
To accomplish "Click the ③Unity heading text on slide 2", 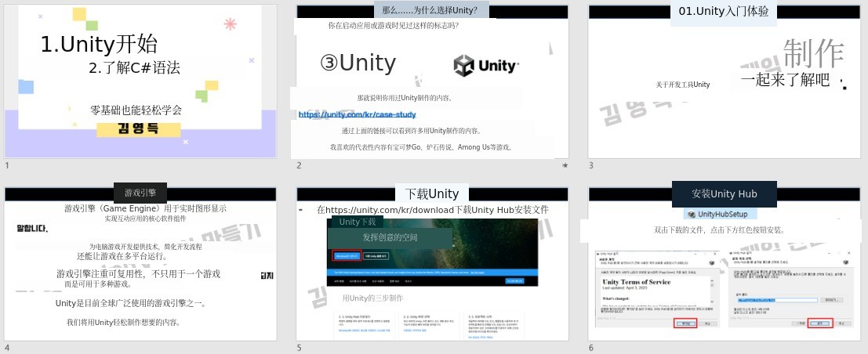I will (358, 63).
